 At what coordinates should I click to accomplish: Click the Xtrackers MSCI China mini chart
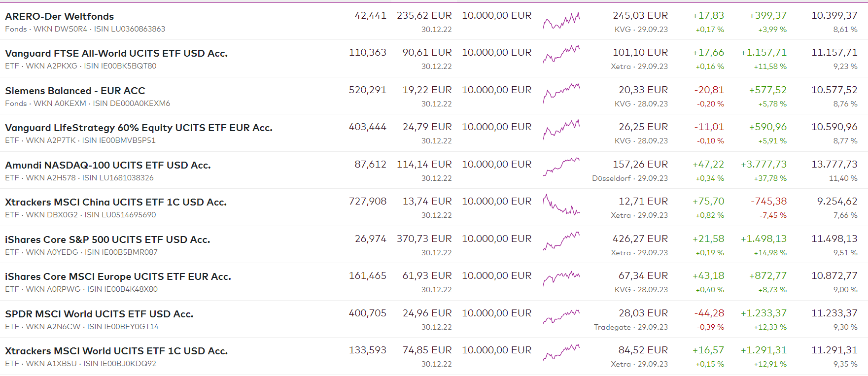[561, 205]
